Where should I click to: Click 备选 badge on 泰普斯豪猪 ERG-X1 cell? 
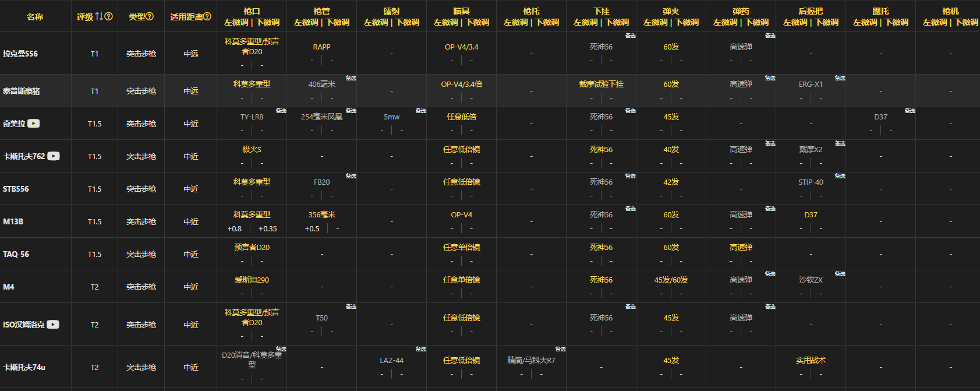coord(840,78)
